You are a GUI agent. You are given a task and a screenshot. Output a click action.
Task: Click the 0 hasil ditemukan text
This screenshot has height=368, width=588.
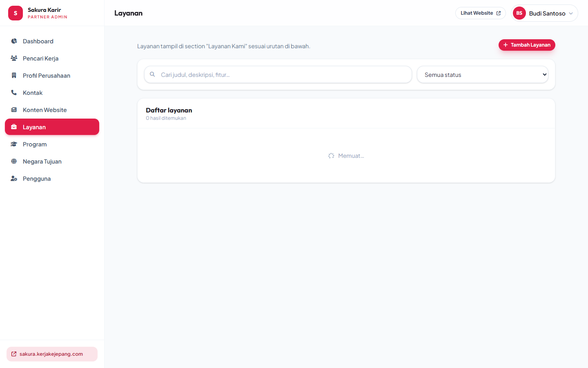166,118
